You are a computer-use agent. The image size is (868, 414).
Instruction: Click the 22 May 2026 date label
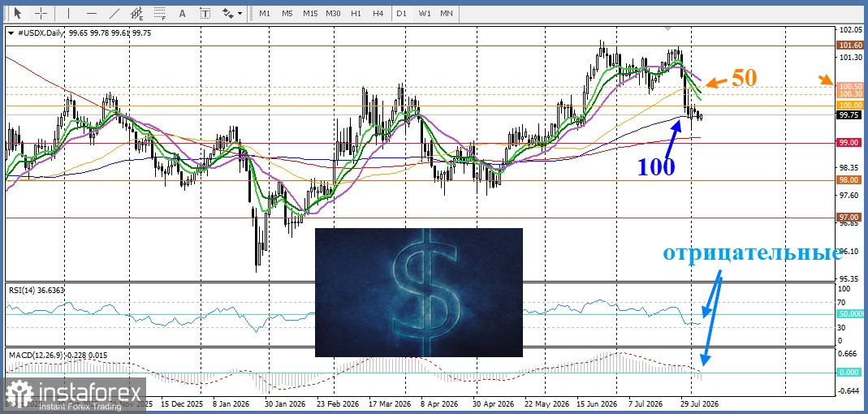click(546, 403)
